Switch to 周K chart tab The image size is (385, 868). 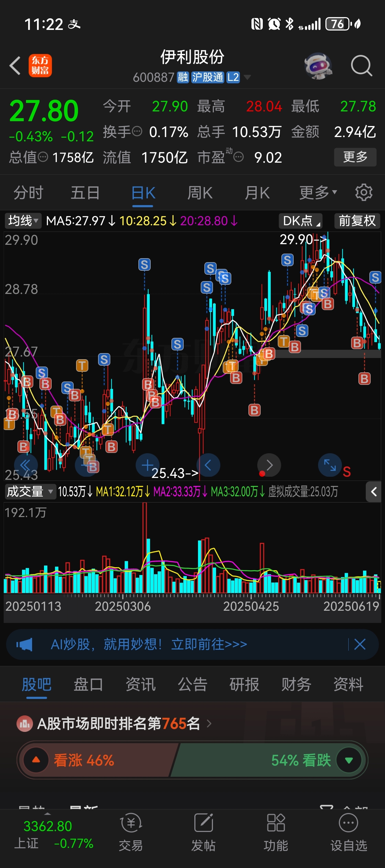click(x=200, y=193)
